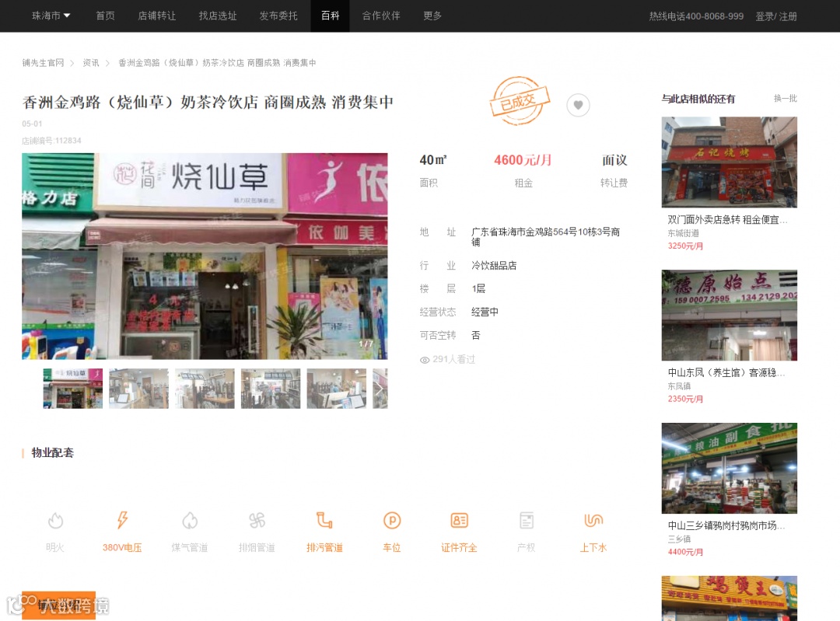Open the main 烧仙草 storefront photo
This screenshot has height=621, width=840.
[205, 256]
